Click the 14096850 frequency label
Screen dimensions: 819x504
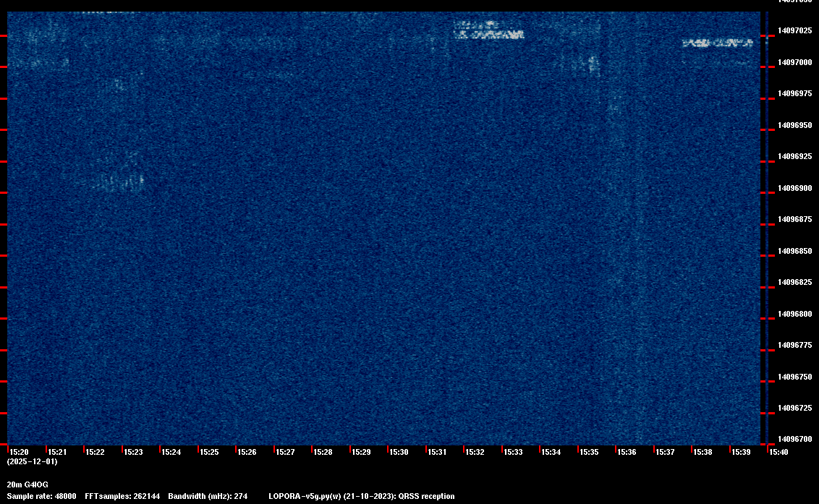click(795, 251)
